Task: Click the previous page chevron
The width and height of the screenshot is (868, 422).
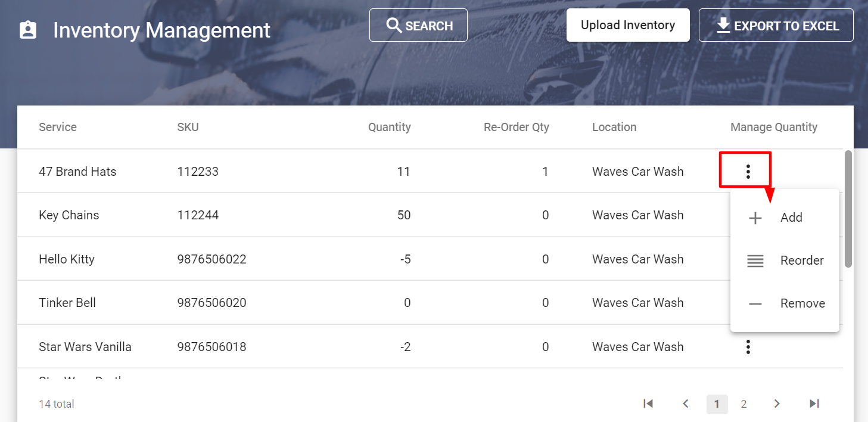Action: point(685,404)
